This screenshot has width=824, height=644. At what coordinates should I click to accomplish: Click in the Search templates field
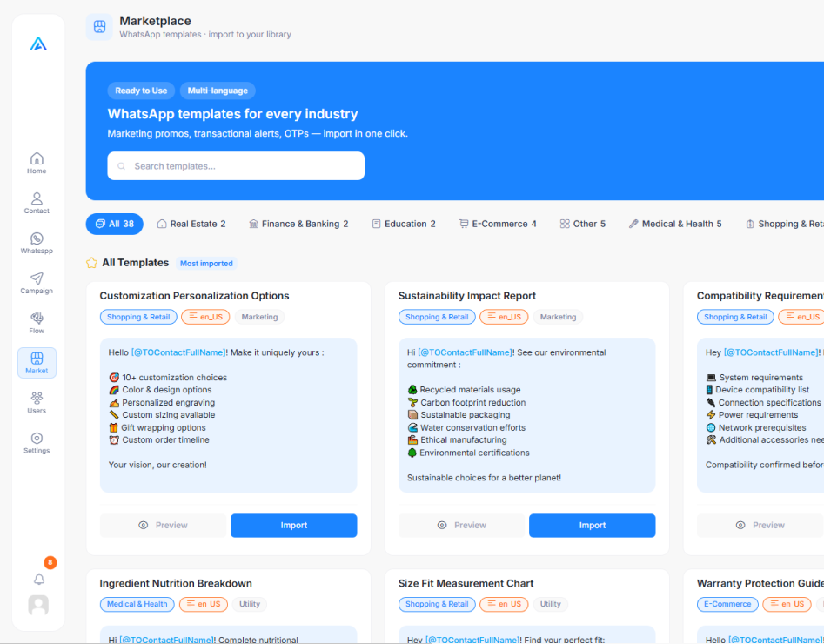236,166
